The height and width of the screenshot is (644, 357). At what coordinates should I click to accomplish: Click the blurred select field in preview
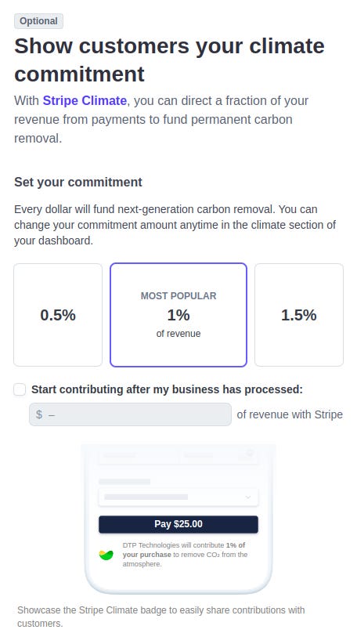click(x=178, y=497)
